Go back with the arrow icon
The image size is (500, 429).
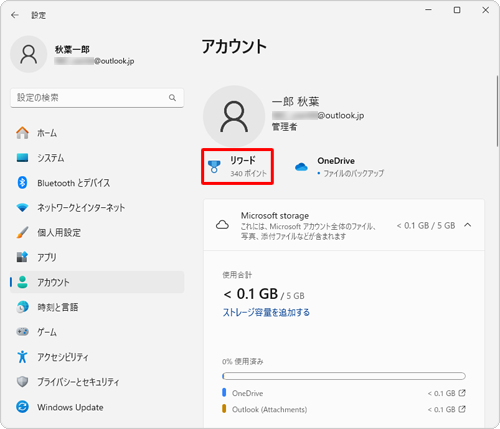[15, 15]
